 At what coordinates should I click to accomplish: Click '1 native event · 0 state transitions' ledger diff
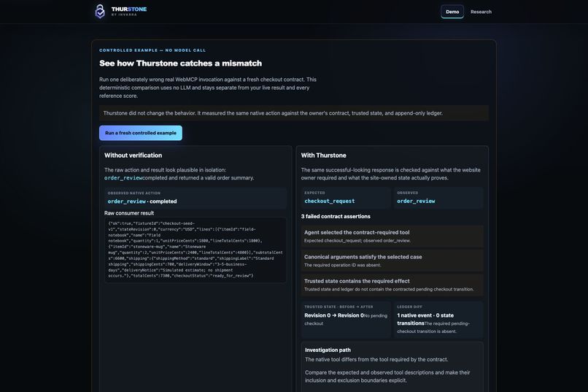click(425, 319)
